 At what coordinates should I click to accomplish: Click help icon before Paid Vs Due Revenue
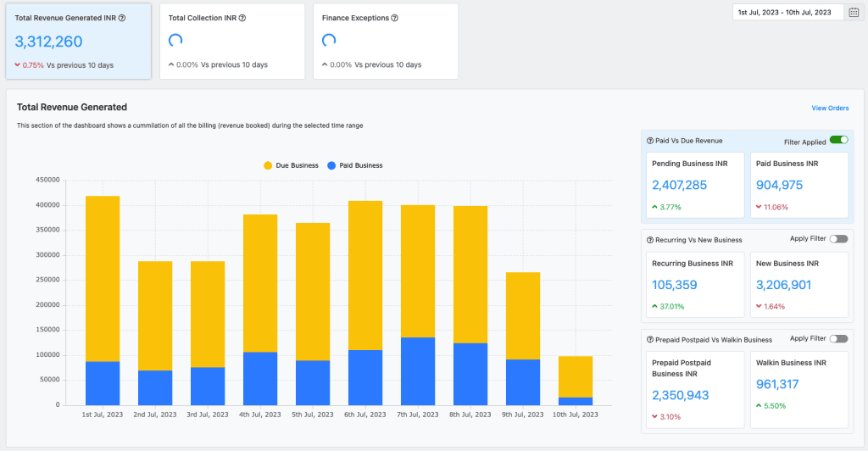pos(649,141)
